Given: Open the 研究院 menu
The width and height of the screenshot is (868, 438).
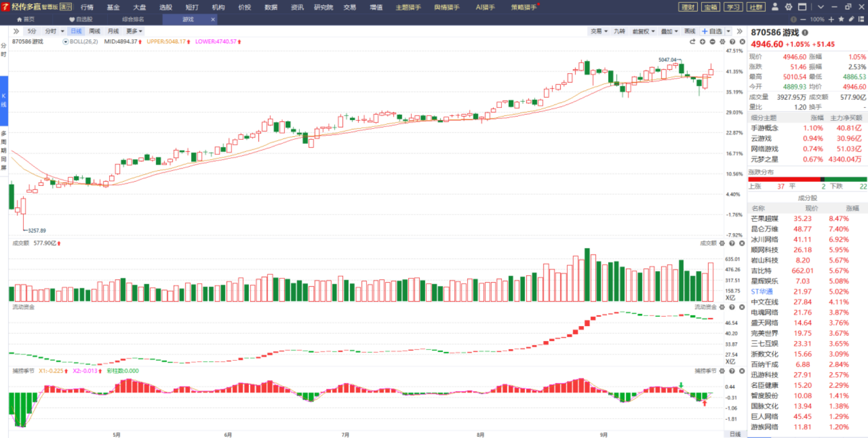Looking at the screenshot, I should coord(324,7).
